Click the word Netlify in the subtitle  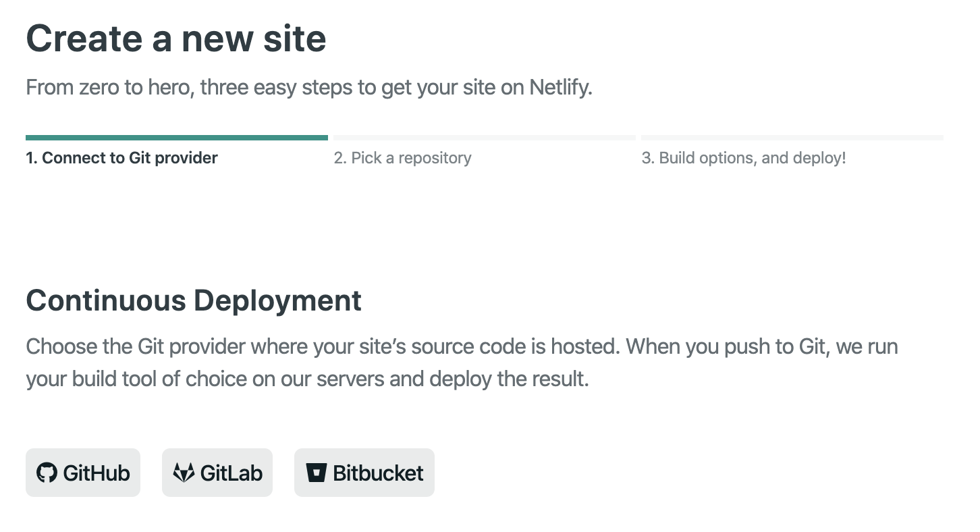[560, 88]
